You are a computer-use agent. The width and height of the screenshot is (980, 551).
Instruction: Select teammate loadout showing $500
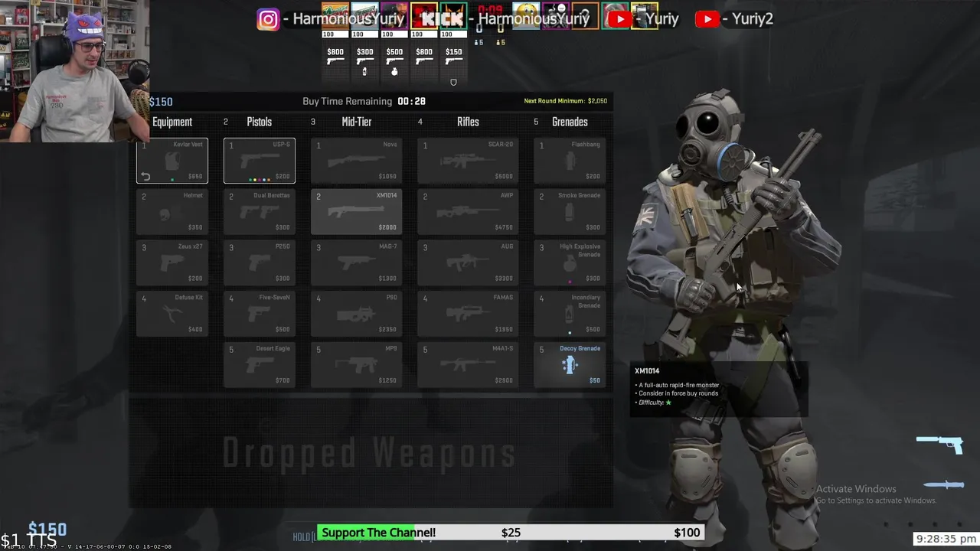[394, 61]
